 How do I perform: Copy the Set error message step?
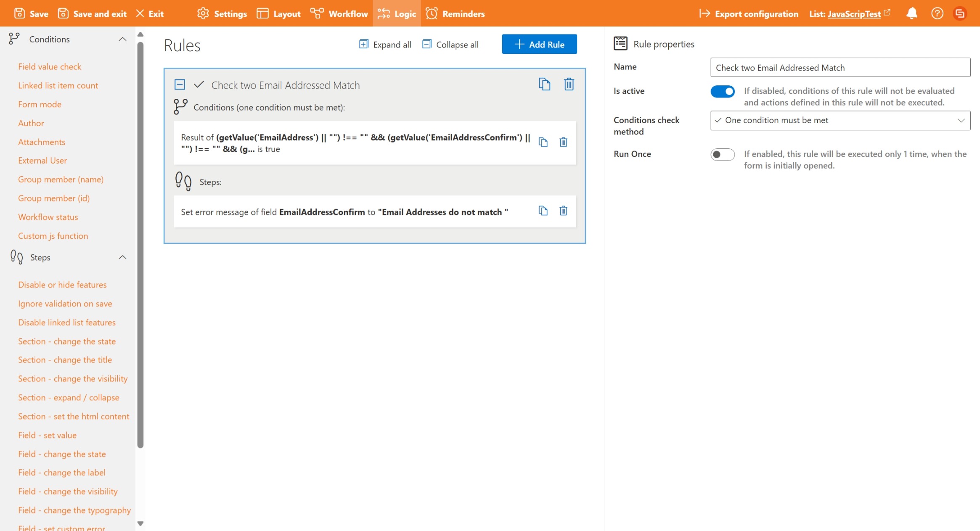(543, 211)
